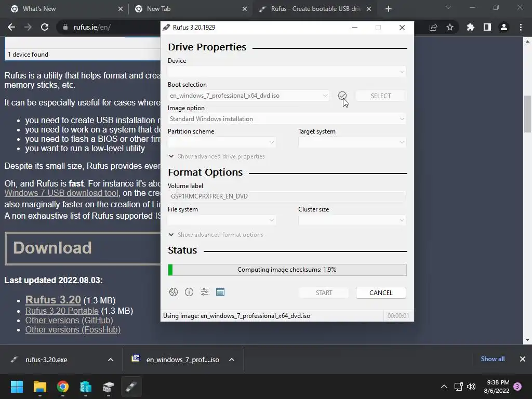Click the checksum checkmark icon beside SELECT
The image size is (532, 399).
pos(342,96)
